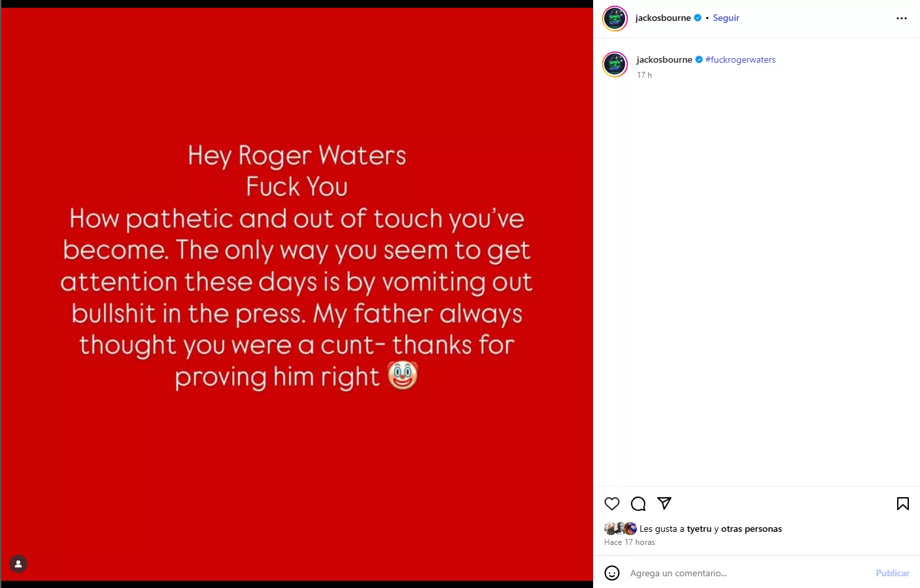Click the Seguir follow button
This screenshot has width=920, height=588.
point(726,18)
